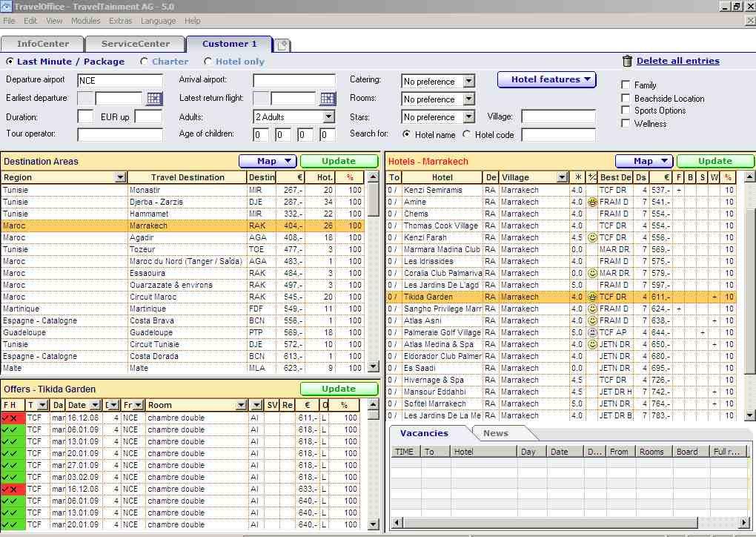Click the smiley icon in the Atlas Medina & Spa row
This screenshot has height=537, width=756.
(x=592, y=344)
